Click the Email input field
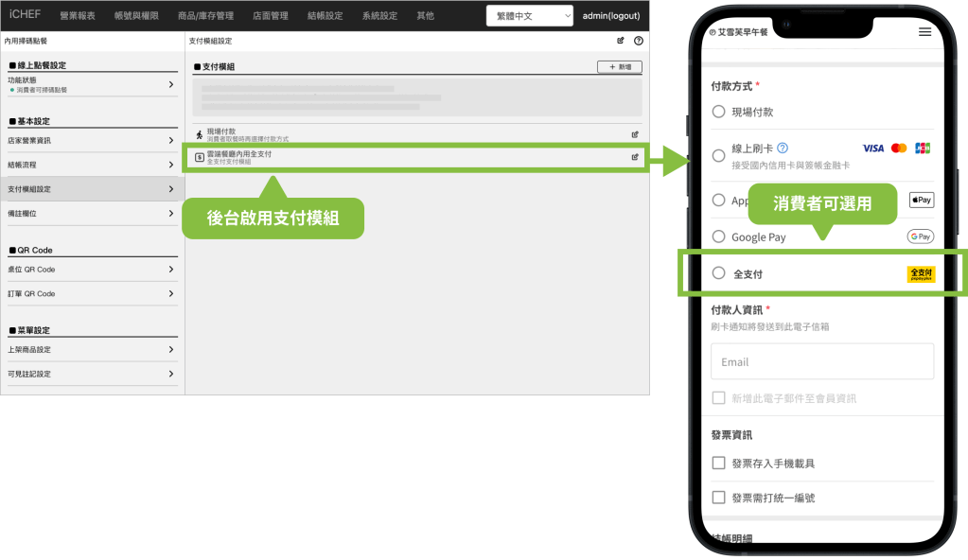The image size is (968, 560). click(821, 361)
